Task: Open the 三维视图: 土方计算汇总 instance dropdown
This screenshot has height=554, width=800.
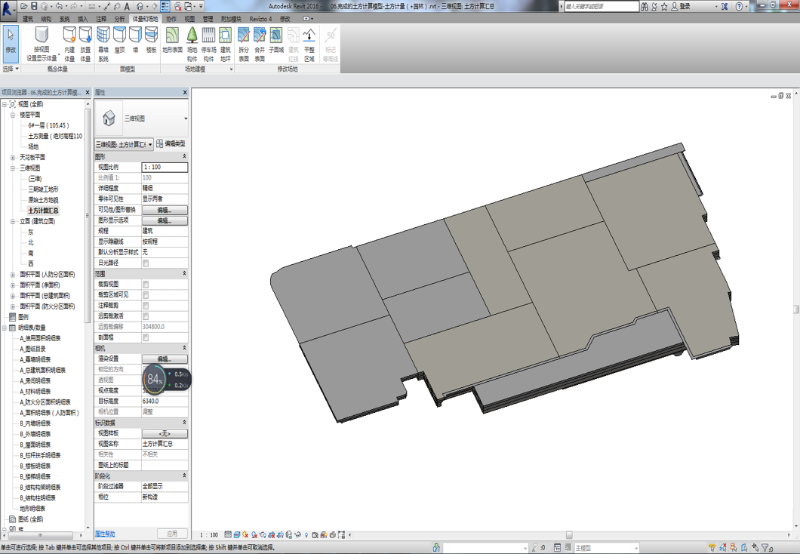Action: (124, 144)
